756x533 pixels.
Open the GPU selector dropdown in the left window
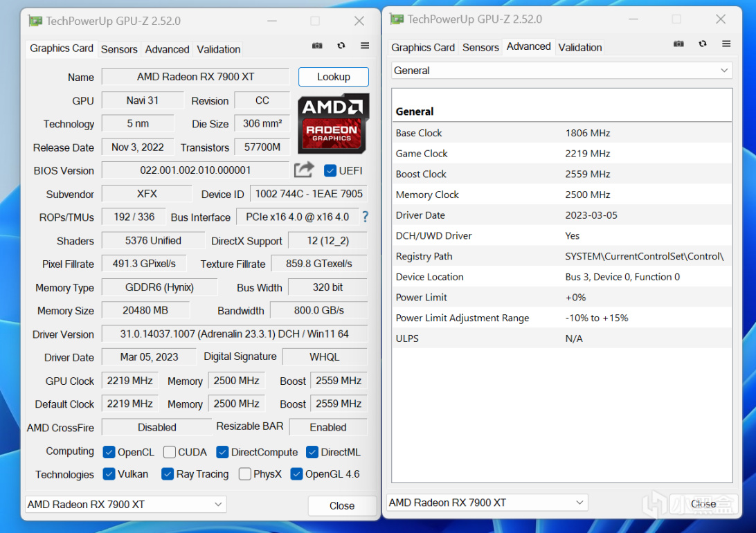[125, 505]
